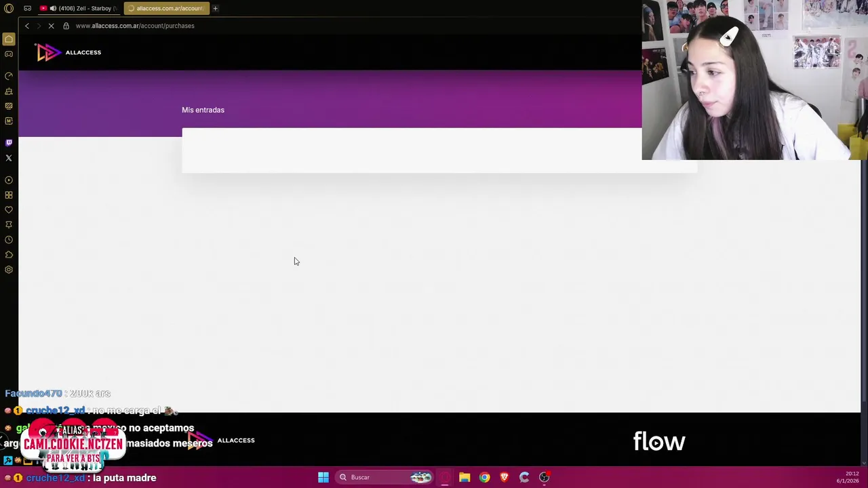This screenshot has width=868, height=488.
Task: Stop loading the page
Action: point(51,26)
